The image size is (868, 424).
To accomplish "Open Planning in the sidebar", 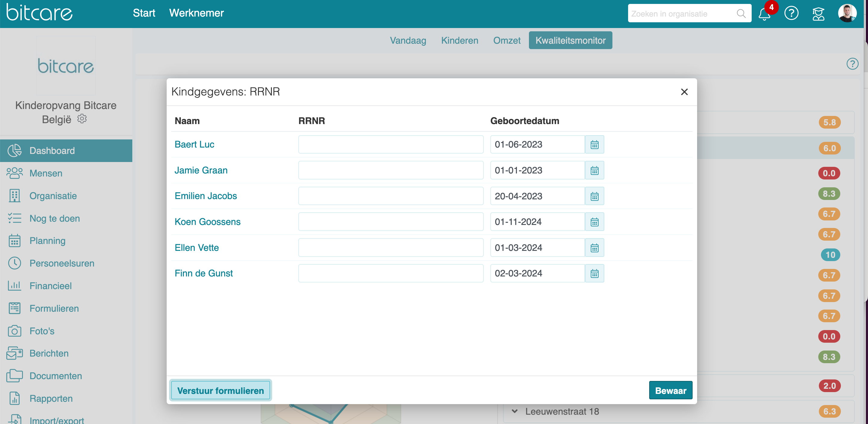I will tap(47, 241).
